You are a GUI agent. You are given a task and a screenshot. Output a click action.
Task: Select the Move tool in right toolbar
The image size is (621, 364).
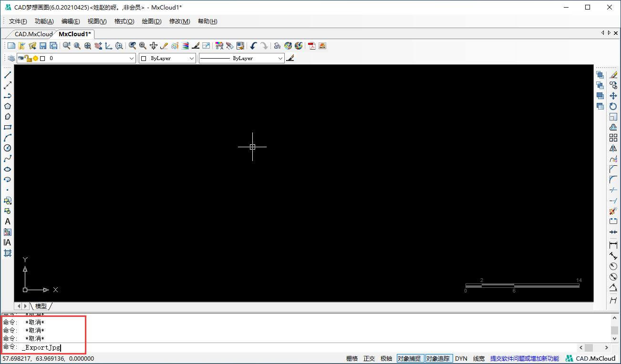pyautogui.click(x=613, y=96)
